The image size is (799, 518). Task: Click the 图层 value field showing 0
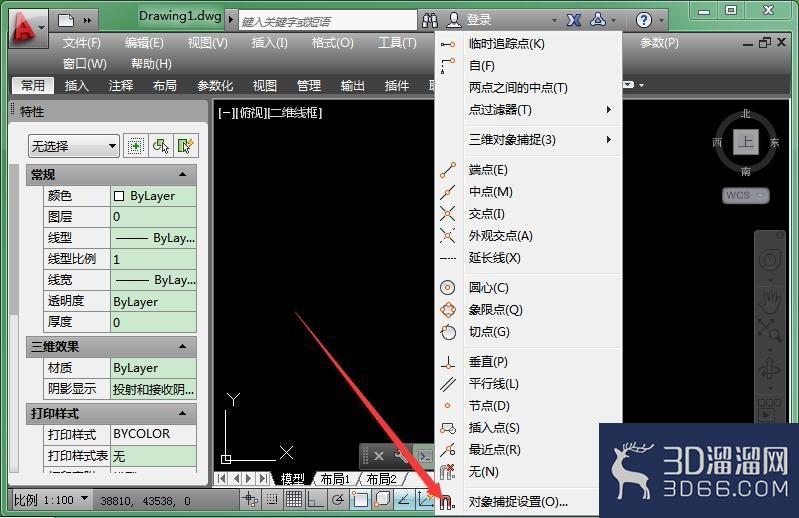point(153,217)
